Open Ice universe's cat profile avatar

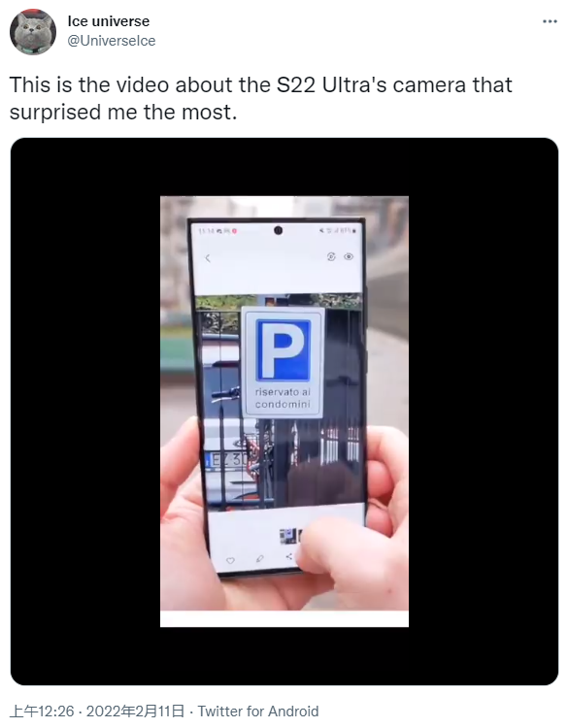click(33, 32)
